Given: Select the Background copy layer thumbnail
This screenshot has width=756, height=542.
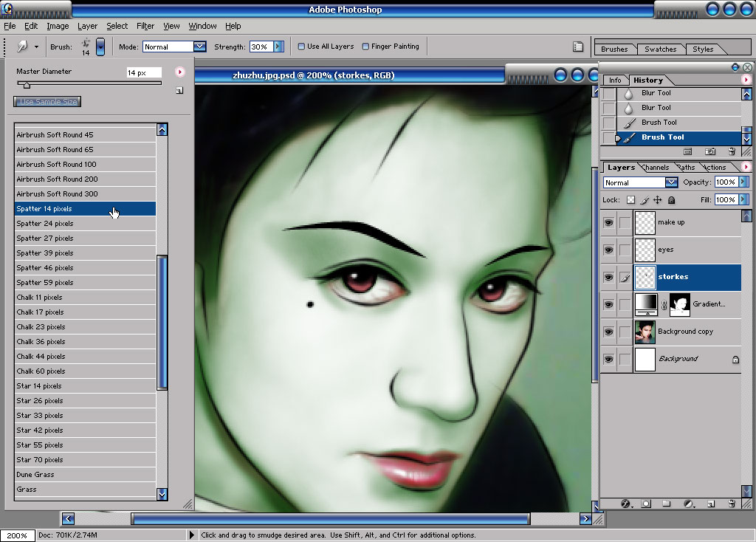Looking at the screenshot, I should click(x=645, y=332).
